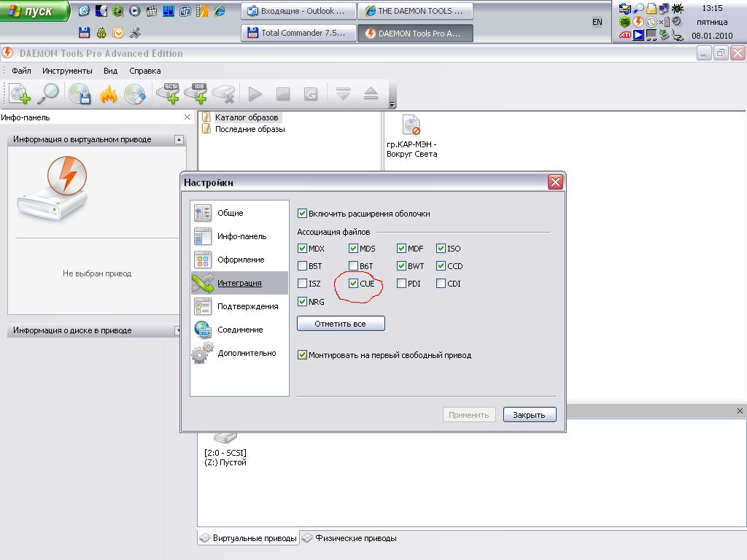Open Integration settings section

tap(239, 283)
